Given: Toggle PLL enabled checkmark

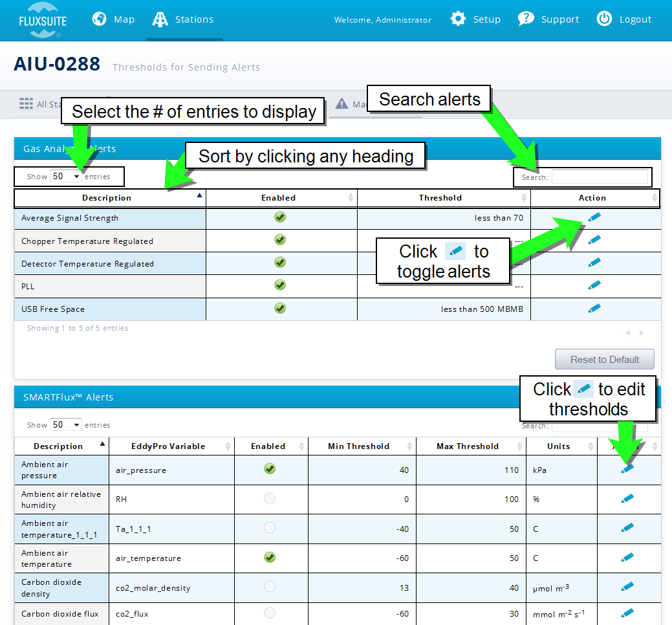Looking at the screenshot, I should (280, 285).
